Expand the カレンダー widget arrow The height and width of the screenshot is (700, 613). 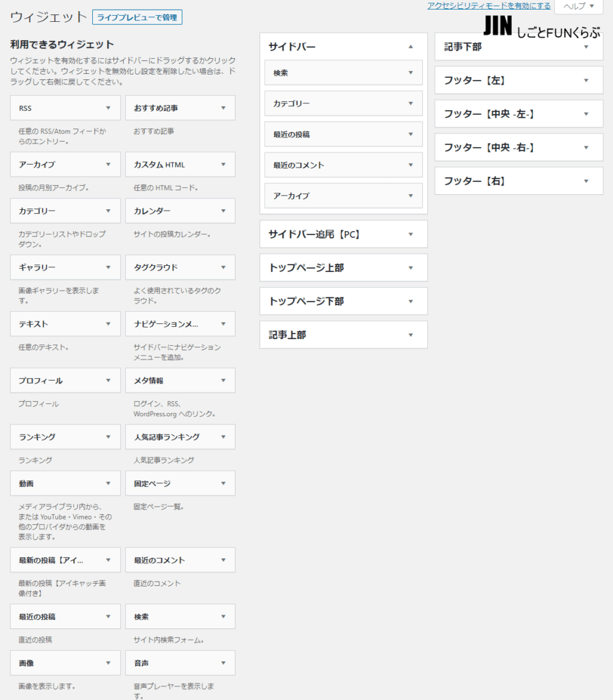(x=223, y=211)
